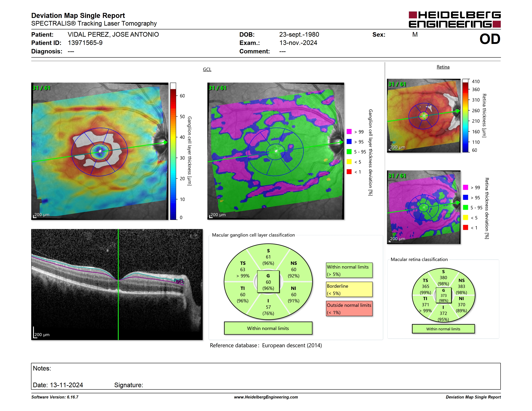Click the 'Date: 13-11-2024' line in Notes box
Image resolution: width=532 pixels, height=411 pixels.
(x=58, y=385)
